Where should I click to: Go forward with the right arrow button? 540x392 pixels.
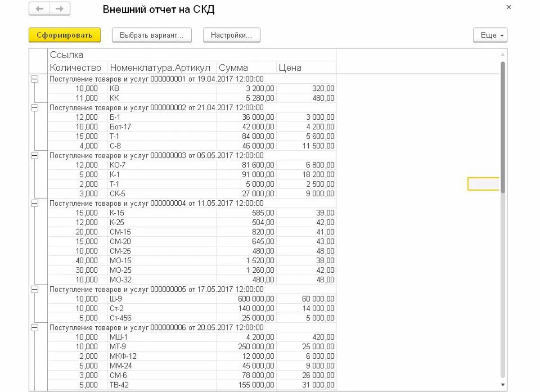60,9
